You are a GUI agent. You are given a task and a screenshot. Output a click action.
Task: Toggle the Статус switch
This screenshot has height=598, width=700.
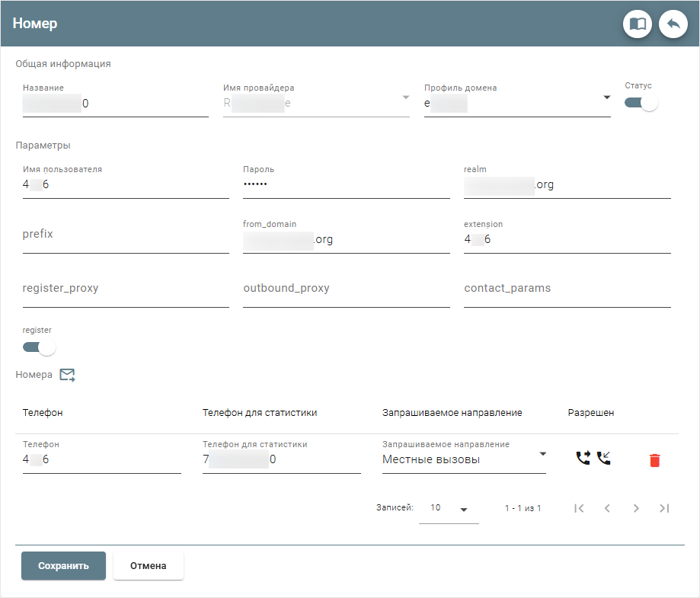point(641,103)
